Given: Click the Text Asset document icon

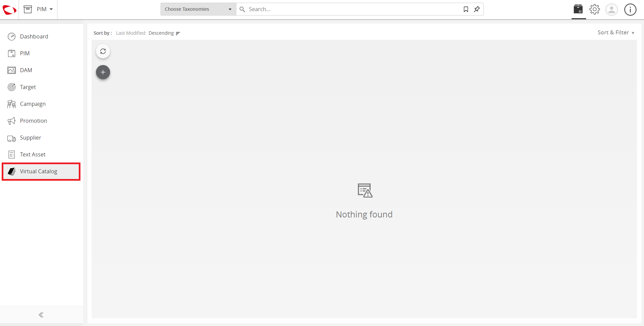Looking at the screenshot, I should click(12, 154).
